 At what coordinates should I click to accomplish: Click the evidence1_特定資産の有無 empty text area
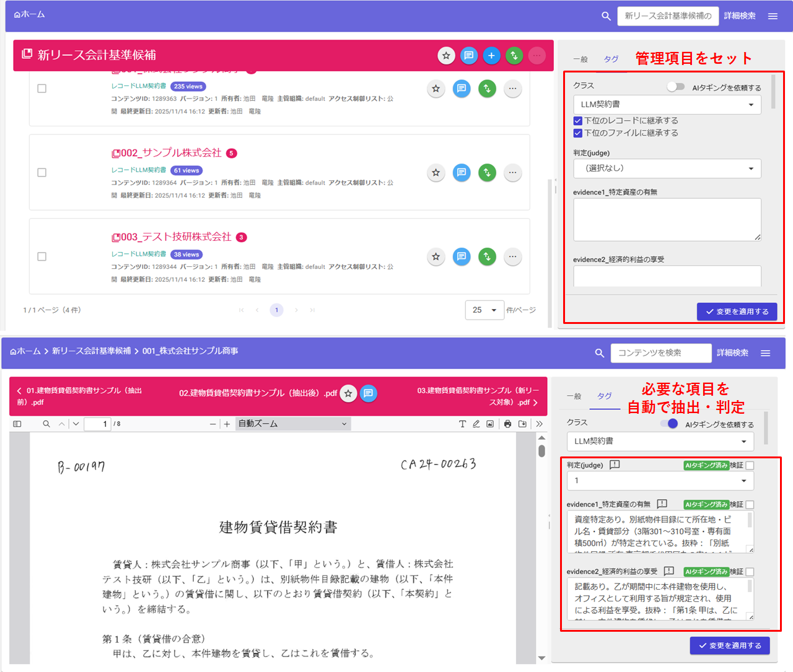point(667,219)
